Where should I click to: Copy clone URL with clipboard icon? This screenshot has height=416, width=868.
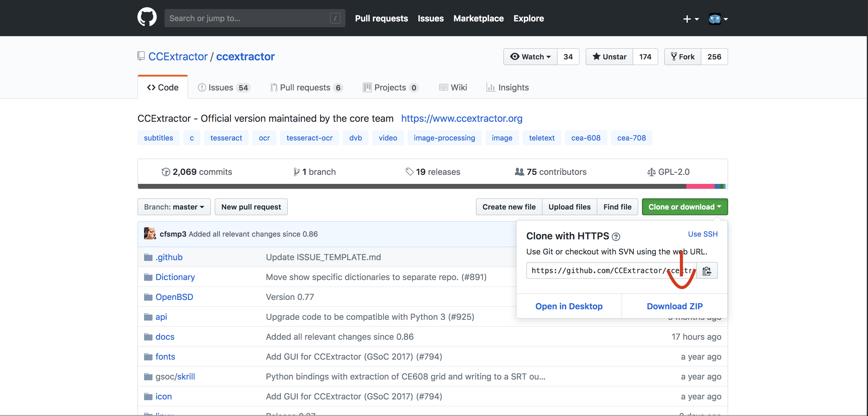[706, 271]
